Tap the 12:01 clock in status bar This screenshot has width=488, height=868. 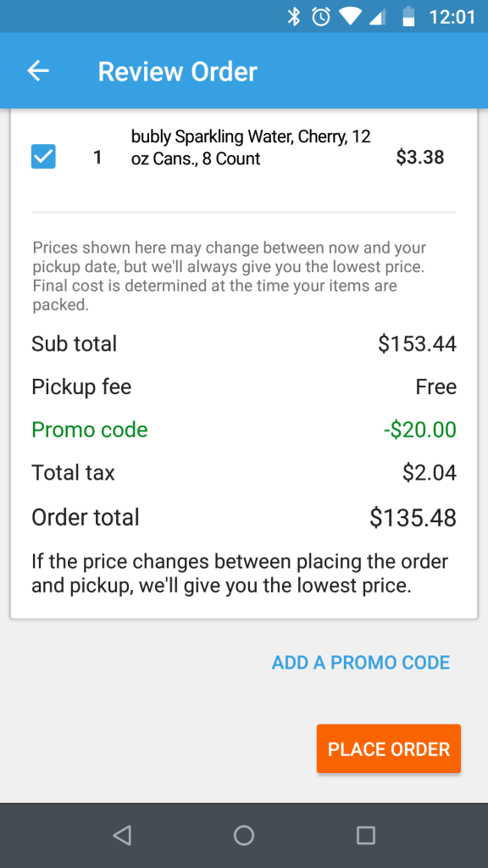452,17
